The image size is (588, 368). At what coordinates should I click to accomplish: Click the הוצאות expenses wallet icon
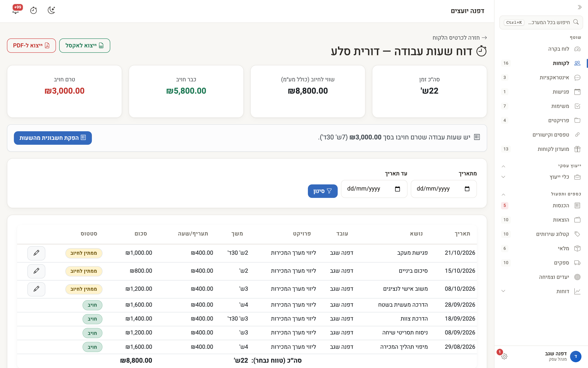pos(577,220)
